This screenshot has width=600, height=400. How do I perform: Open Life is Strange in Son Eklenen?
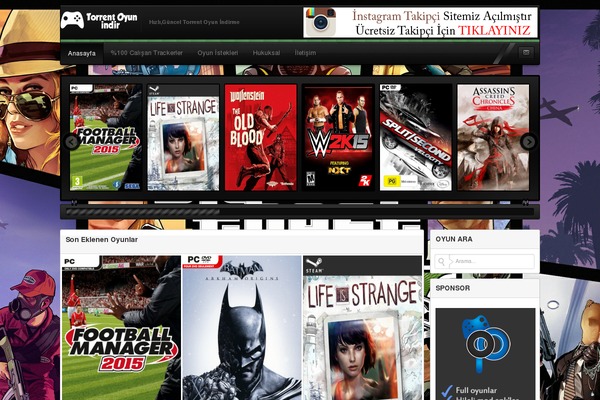pos(362,328)
